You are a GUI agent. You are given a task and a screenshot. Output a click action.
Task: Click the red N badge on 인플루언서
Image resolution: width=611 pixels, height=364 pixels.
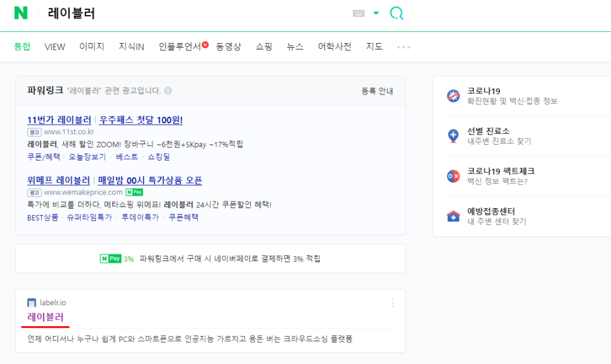point(206,45)
